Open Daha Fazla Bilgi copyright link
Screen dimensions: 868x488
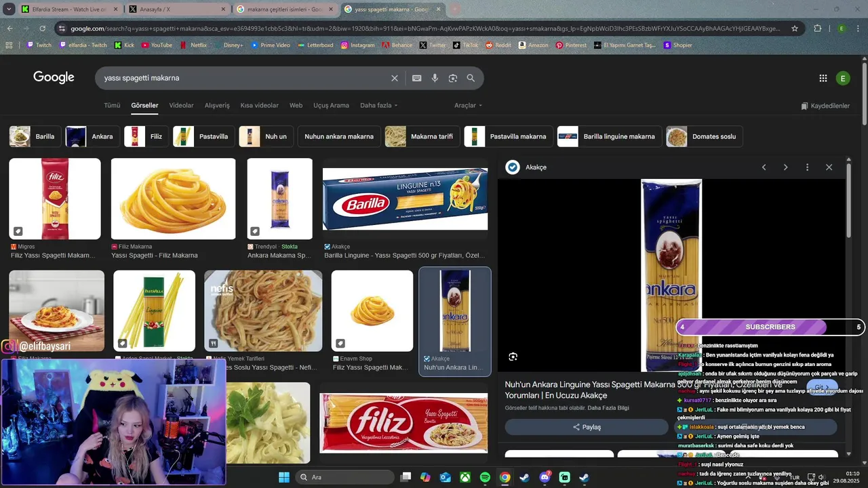pyautogui.click(x=608, y=408)
